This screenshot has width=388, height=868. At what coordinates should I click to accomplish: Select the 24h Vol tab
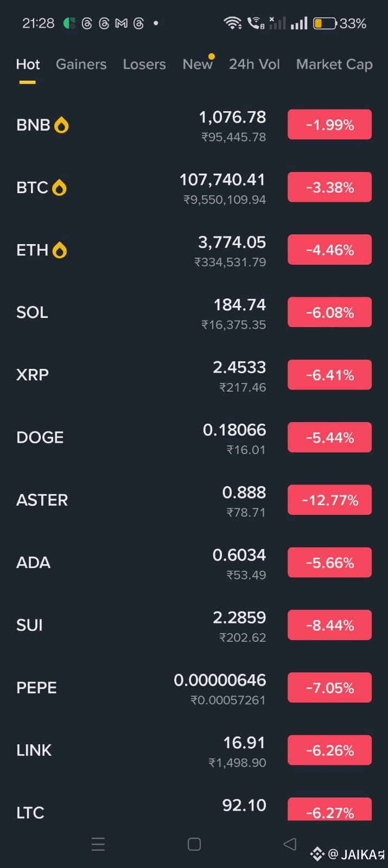tap(255, 65)
